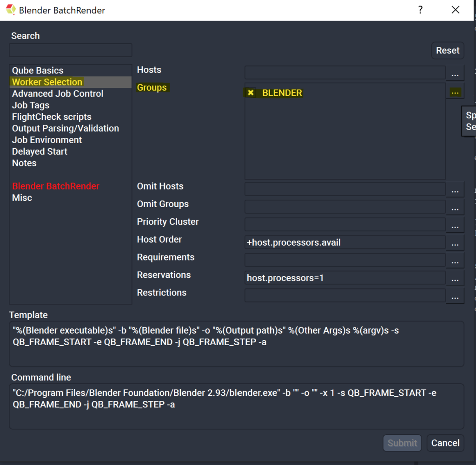
Task: Open the Omit Hosts ellipsis button
Action: pyautogui.click(x=455, y=190)
